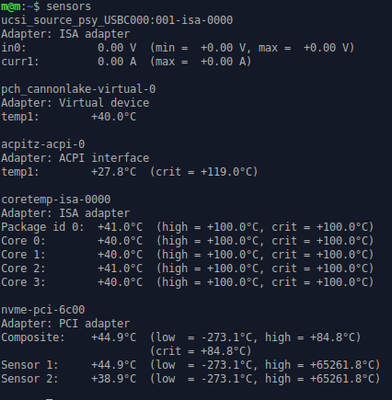
Task: Click the Sensor 2 temperature +38.9°C
Action: pos(114,379)
